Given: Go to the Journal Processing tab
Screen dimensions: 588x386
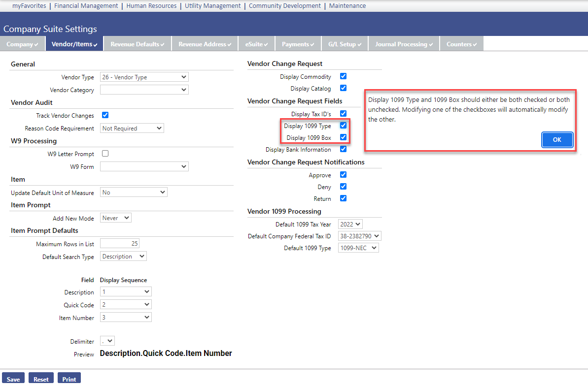Looking at the screenshot, I should click(x=404, y=44).
